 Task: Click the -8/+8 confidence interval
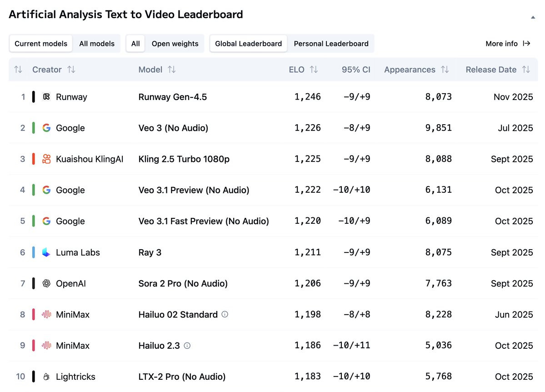tap(357, 314)
